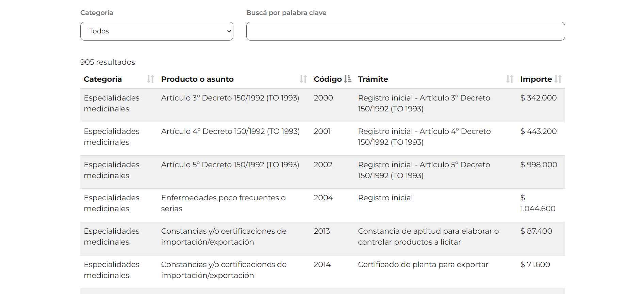Click the Importe column header label

tap(536, 79)
